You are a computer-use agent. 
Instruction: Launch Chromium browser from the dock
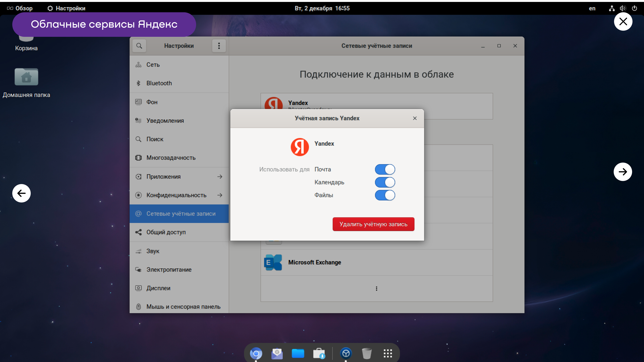[256, 353]
